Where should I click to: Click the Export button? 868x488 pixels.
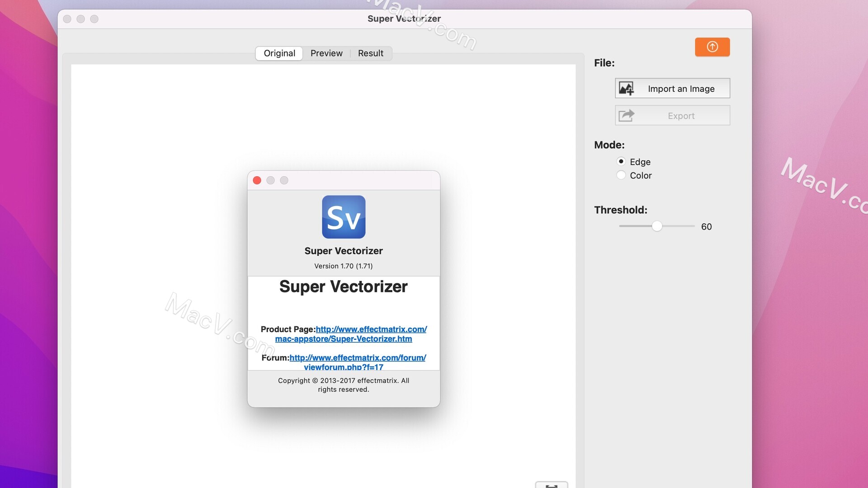672,116
